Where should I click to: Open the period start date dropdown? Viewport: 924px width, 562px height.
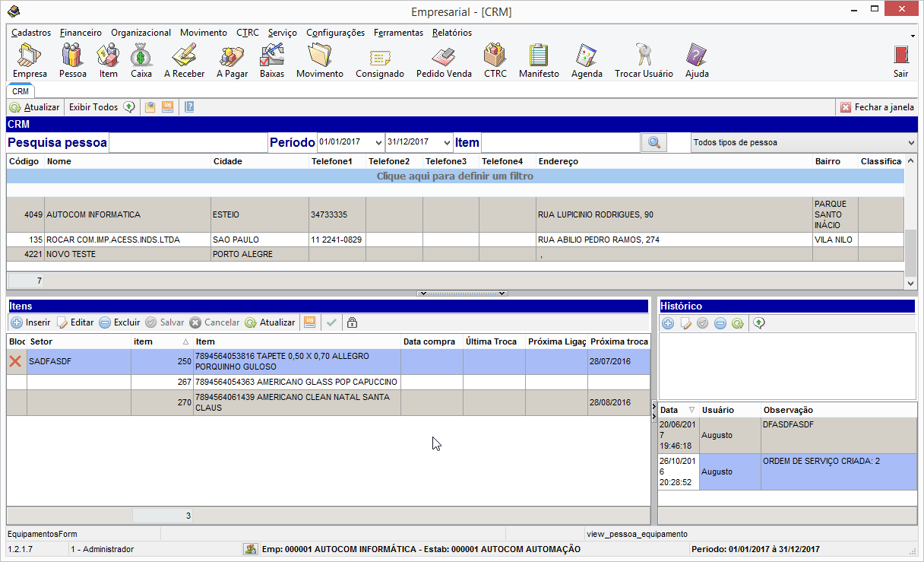(x=378, y=143)
